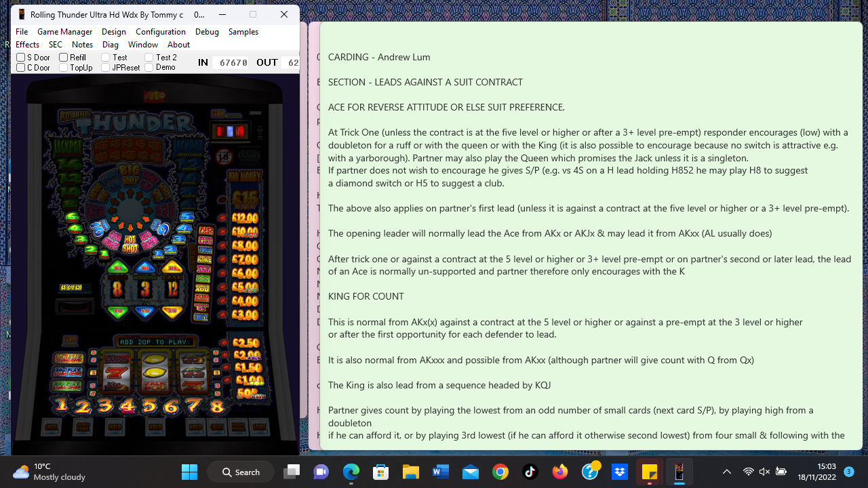Screen dimensions: 868x488
Task: Click the green Lo arrow under Nudges
Action: pos(118,312)
